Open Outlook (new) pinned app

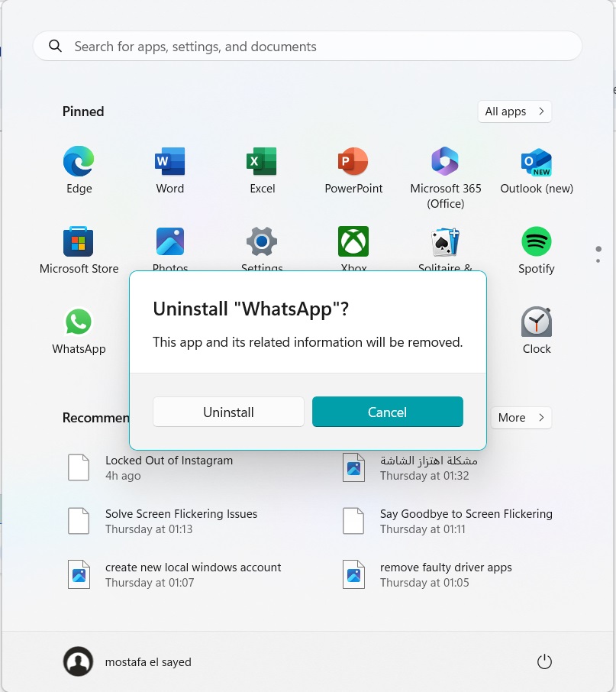point(536,163)
